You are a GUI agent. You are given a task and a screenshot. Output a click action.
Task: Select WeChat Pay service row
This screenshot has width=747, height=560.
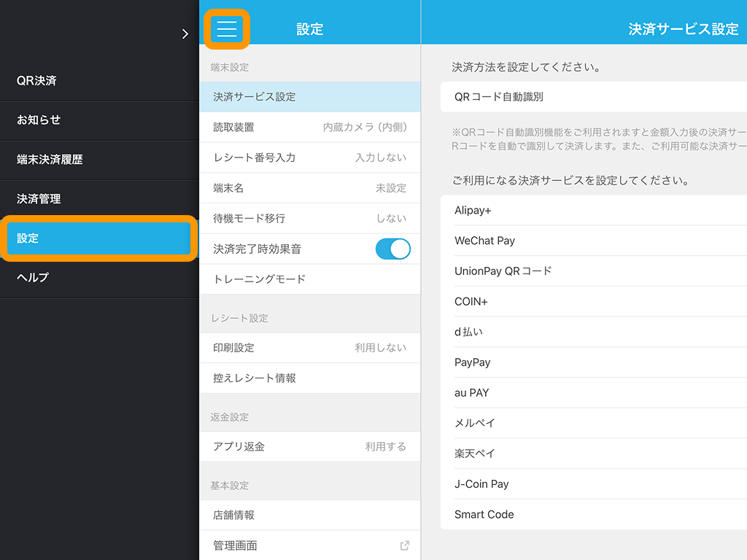click(592, 241)
